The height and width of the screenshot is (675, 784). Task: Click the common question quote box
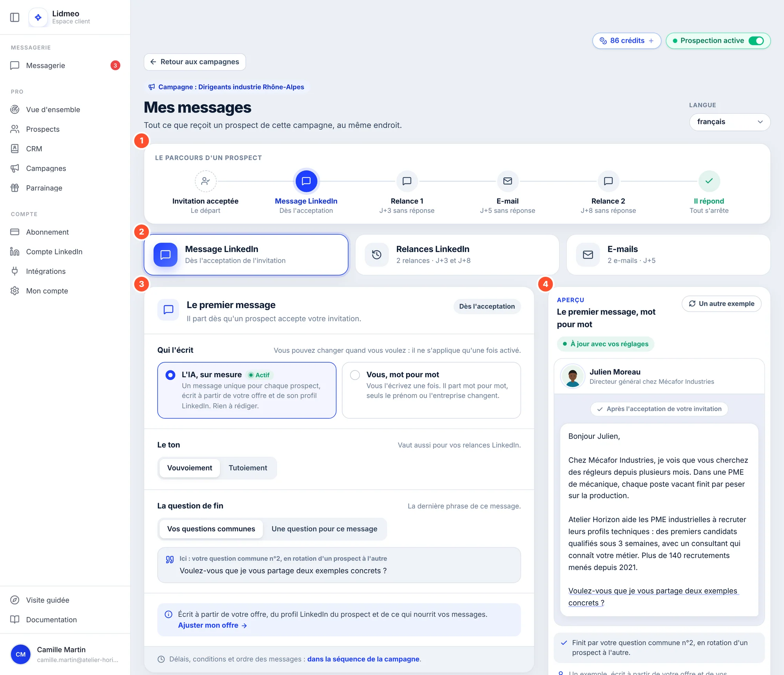(339, 565)
